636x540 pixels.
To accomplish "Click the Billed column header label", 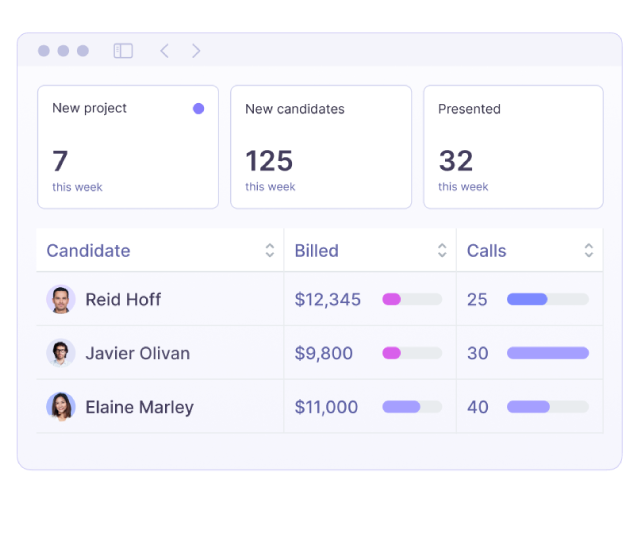I will click(x=316, y=251).
